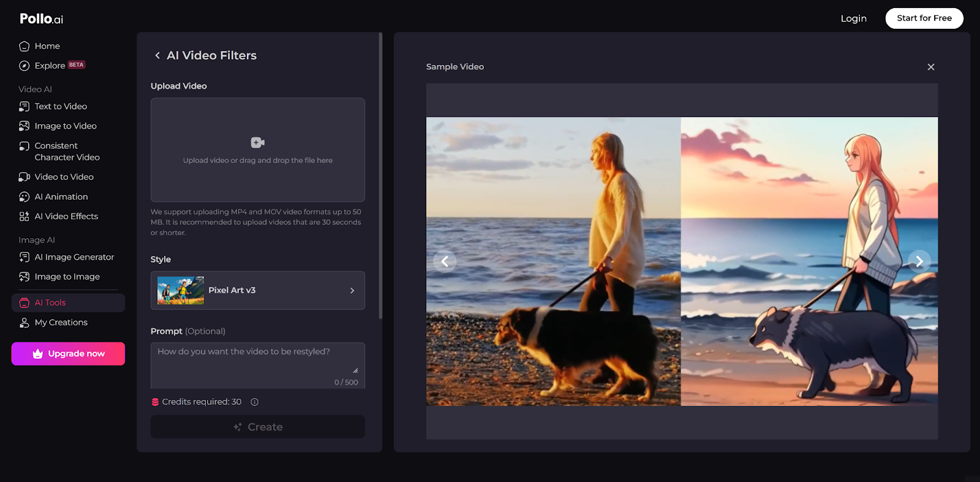Click the credits required info icon
The height and width of the screenshot is (482, 980).
pyautogui.click(x=255, y=402)
